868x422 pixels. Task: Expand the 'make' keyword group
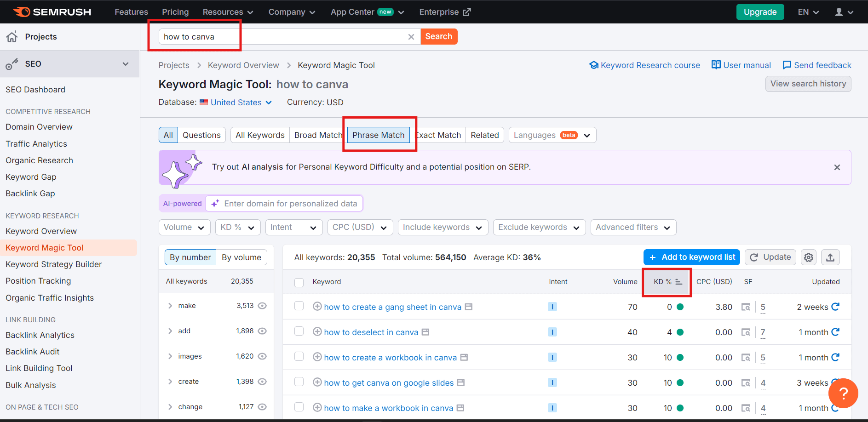coord(170,306)
